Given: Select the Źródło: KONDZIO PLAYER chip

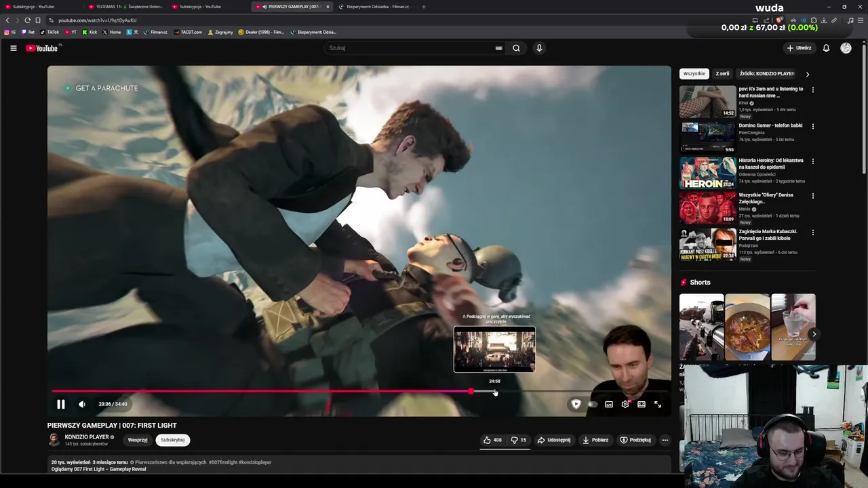Looking at the screenshot, I should click(x=767, y=73).
